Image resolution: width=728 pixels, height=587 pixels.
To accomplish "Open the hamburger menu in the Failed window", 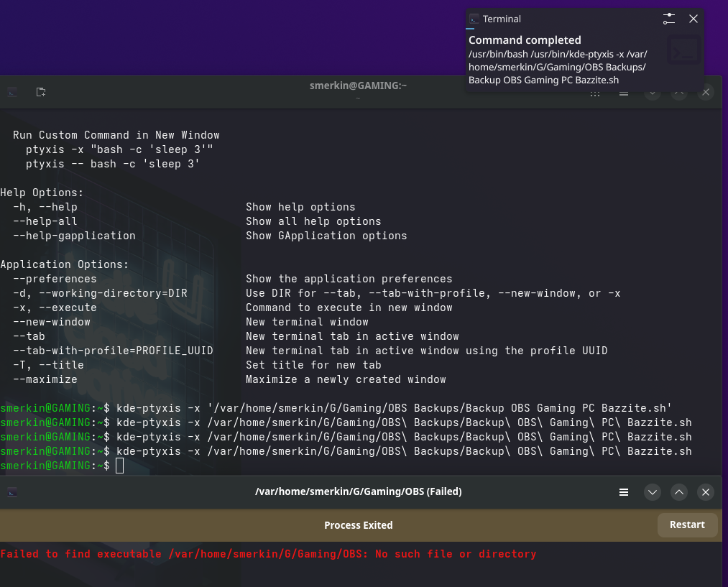I will (x=624, y=492).
